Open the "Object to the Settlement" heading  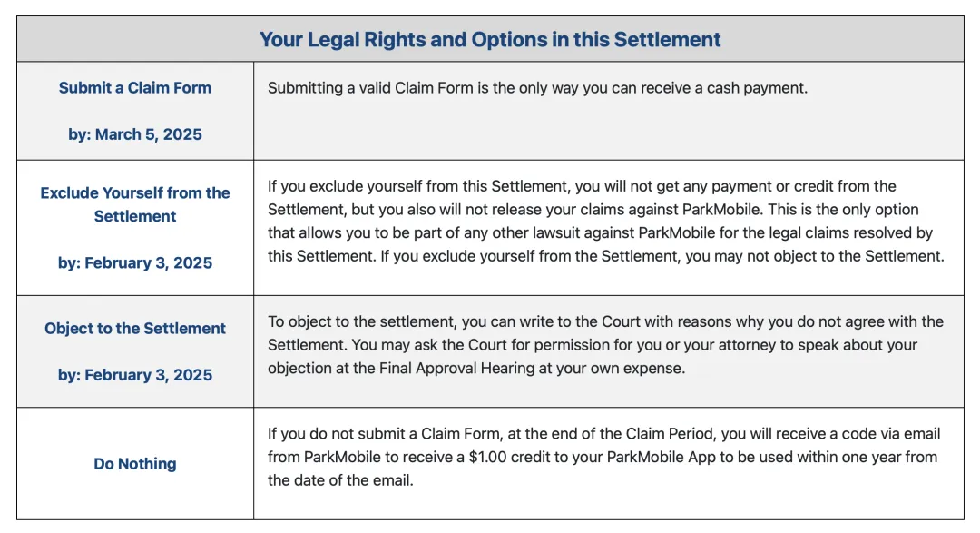[x=135, y=329]
